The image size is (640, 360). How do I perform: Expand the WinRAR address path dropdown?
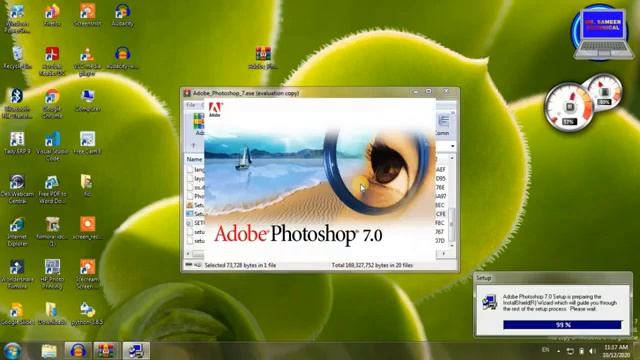(x=453, y=146)
